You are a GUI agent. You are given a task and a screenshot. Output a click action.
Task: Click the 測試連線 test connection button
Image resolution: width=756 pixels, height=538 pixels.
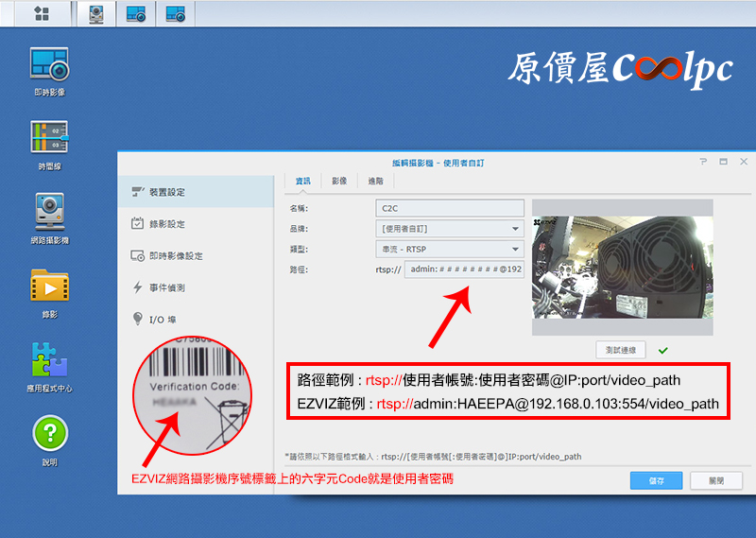coord(621,350)
